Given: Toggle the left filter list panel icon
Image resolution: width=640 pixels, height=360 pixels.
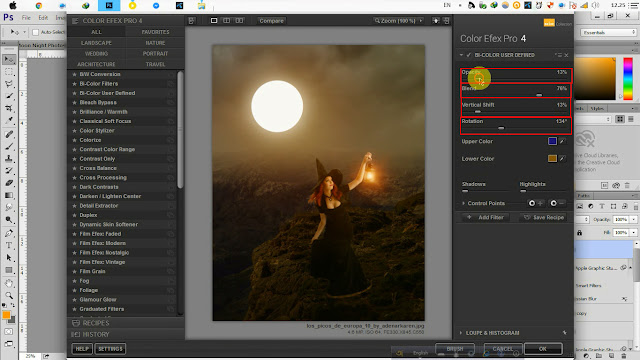Looking at the screenshot, I should (x=191, y=21).
